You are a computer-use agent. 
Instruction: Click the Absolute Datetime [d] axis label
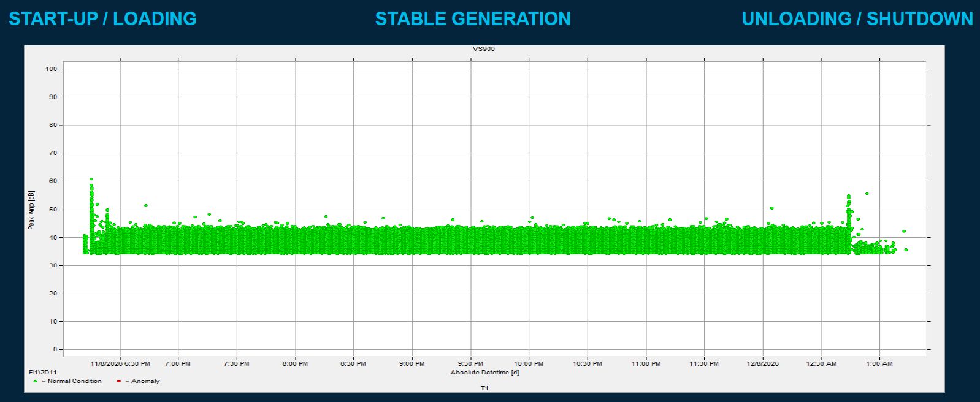[484, 372]
